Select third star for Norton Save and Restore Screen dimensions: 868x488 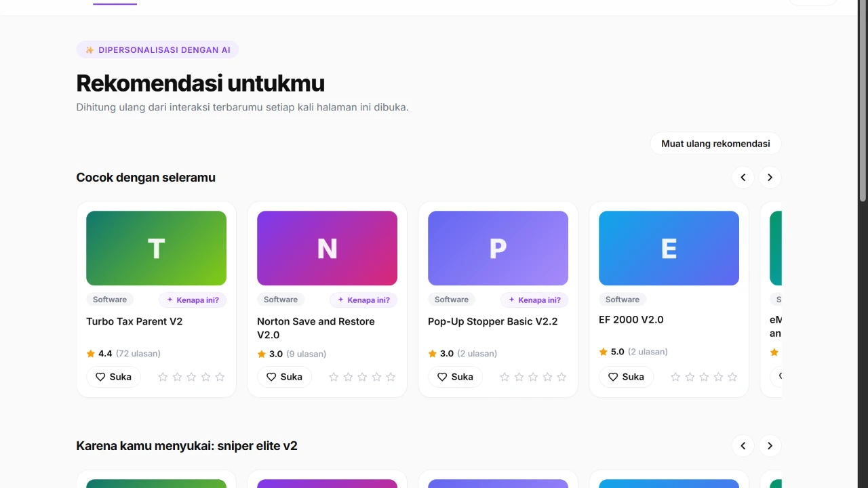click(x=362, y=377)
